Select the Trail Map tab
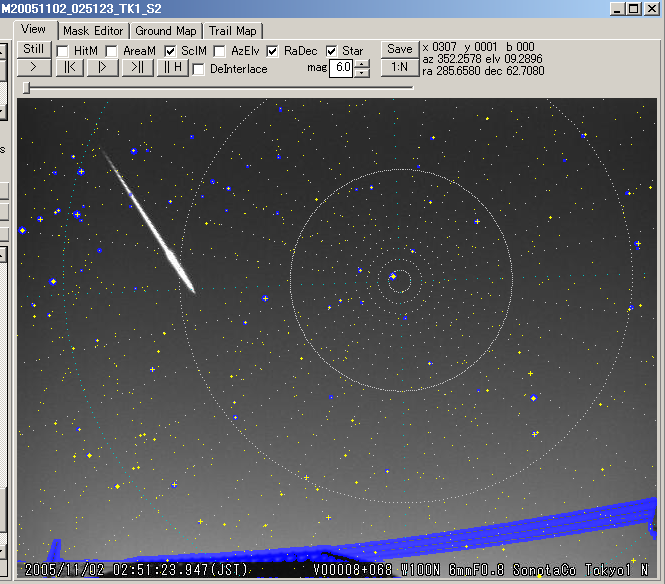Screen dimensions: 665x584 pos(233,31)
